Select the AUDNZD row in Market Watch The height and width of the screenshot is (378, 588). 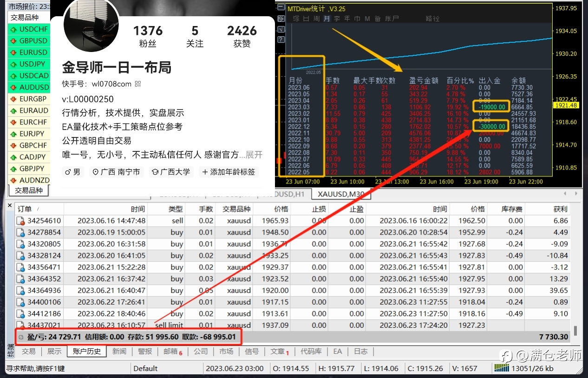coord(29,180)
